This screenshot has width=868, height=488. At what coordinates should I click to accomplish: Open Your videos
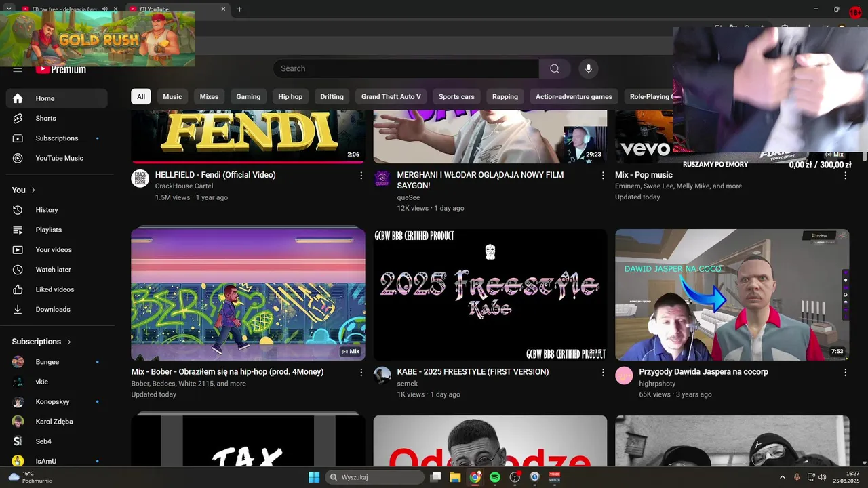(x=57, y=249)
